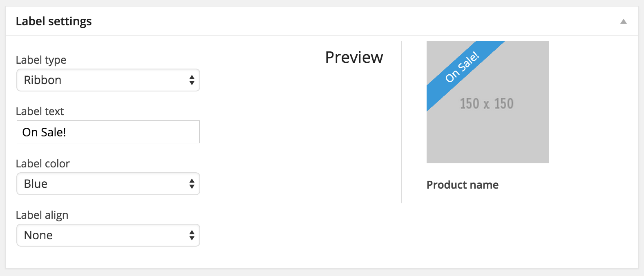Click the '150 x 150' placeholder text
Screen dimensions: 644x276
coord(487,104)
